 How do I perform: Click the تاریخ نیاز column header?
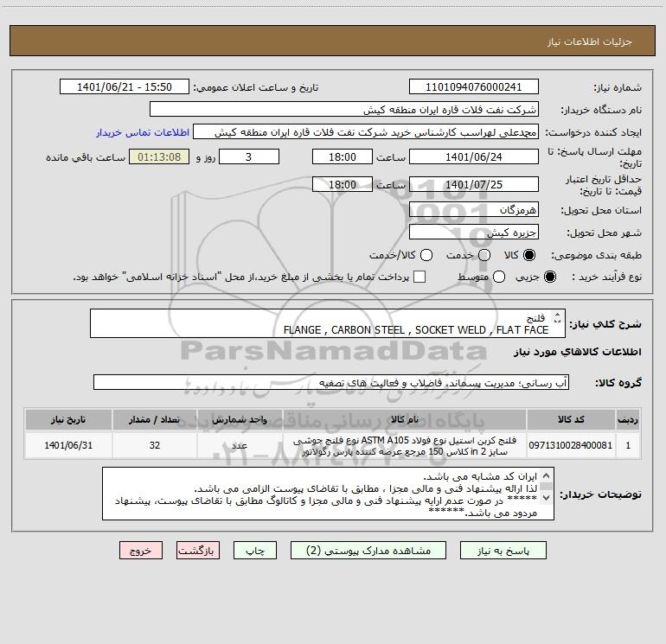68,419
